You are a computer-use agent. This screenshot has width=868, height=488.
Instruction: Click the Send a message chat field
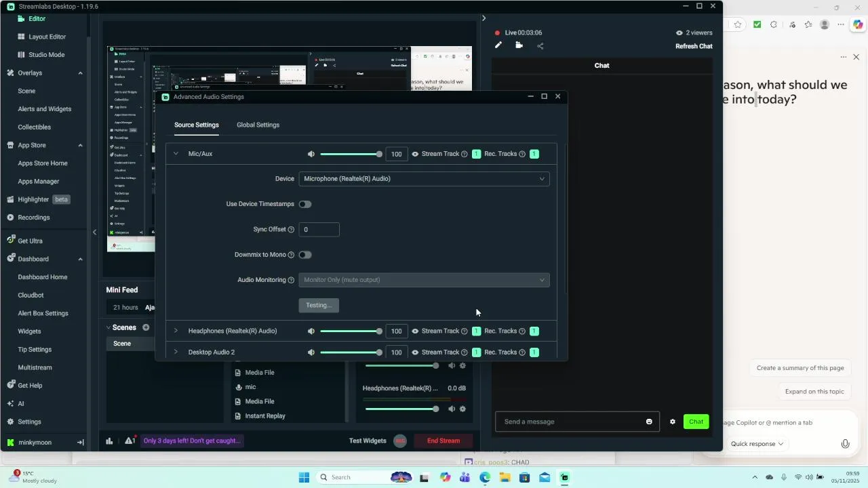point(577,422)
